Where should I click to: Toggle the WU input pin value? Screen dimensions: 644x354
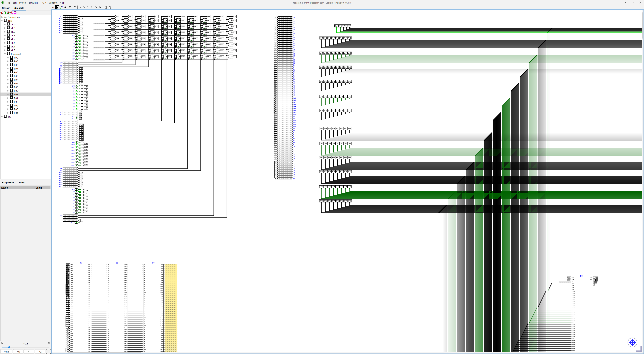coord(76,86)
